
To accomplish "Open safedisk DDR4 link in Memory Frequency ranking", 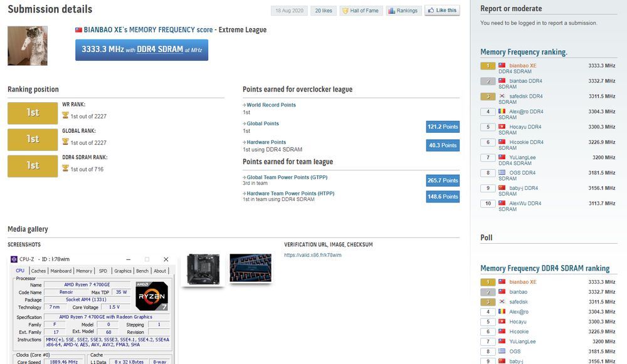I will (526, 96).
